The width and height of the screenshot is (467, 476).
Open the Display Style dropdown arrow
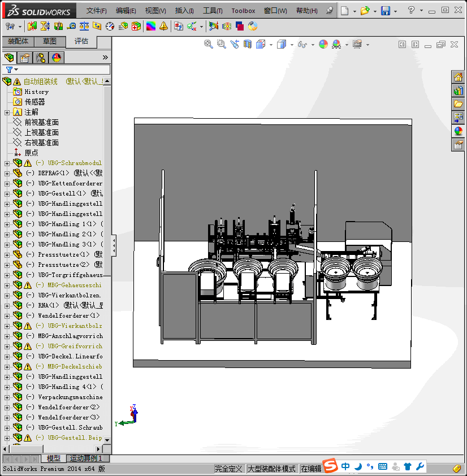pos(292,45)
